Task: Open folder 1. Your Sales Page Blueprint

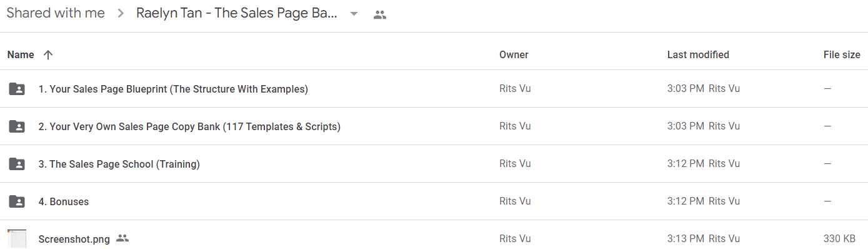Action: tap(173, 89)
